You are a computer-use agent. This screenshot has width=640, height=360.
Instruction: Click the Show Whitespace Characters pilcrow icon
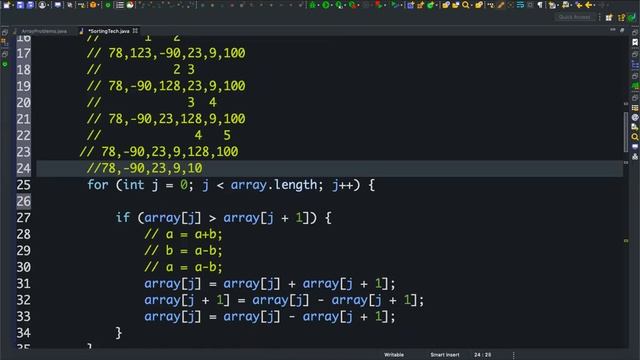pyautogui.click(x=540, y=5)
